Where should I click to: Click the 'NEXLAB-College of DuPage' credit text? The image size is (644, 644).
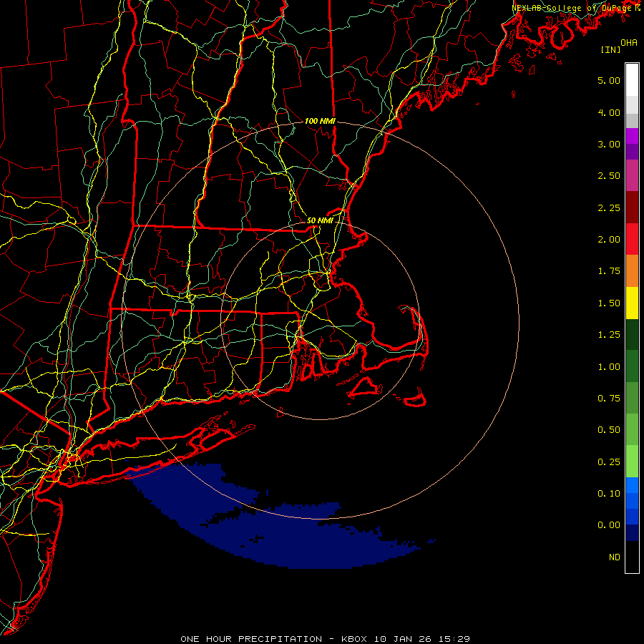point(572,8)
